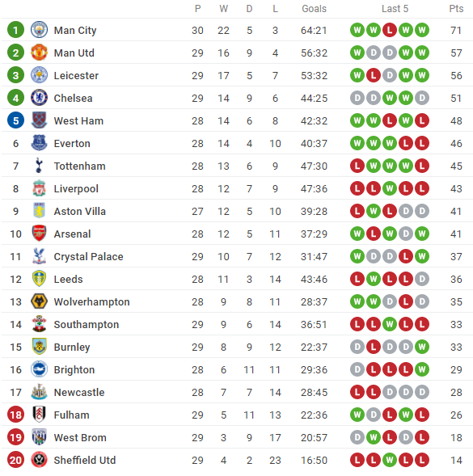
Task: Click the Tottenham cockerel crest
Action: pos(39,166)
